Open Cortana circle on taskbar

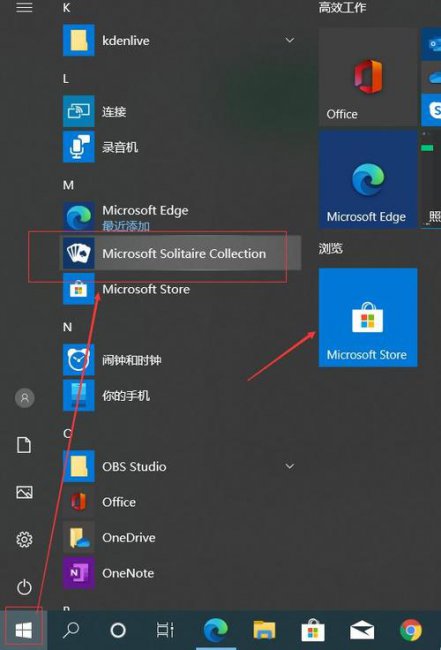[x=118, y=631]
